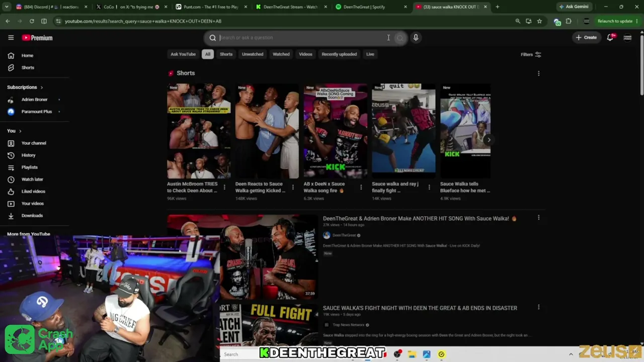Viewport: 644px width, 362px height.
Task: Click the YouTube search input field
Action: pyautogui.click(x=302, y=38)
